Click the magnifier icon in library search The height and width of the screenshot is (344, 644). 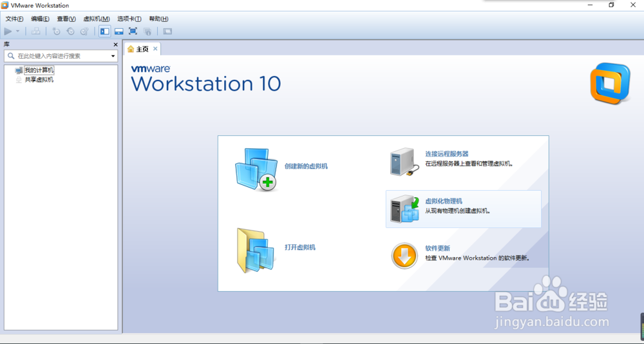coord(11,56)
